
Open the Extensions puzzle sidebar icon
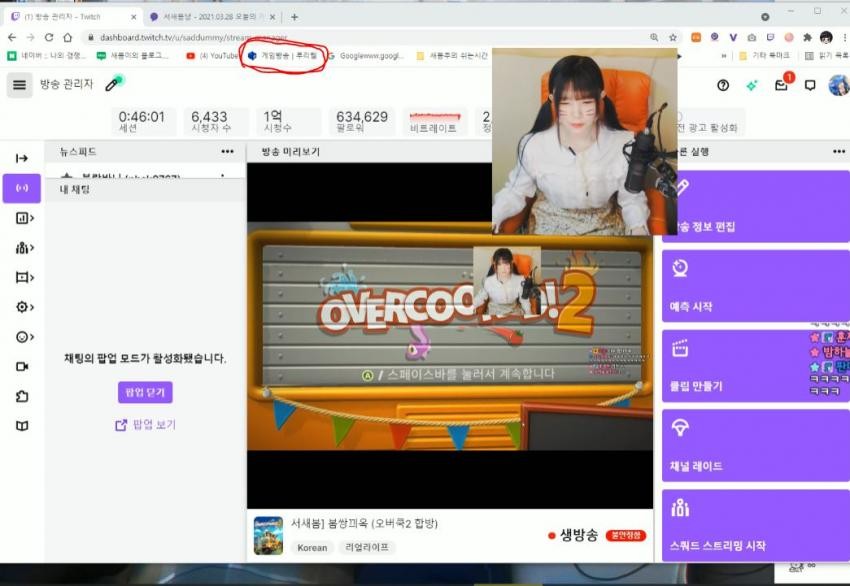click(22, 396)
